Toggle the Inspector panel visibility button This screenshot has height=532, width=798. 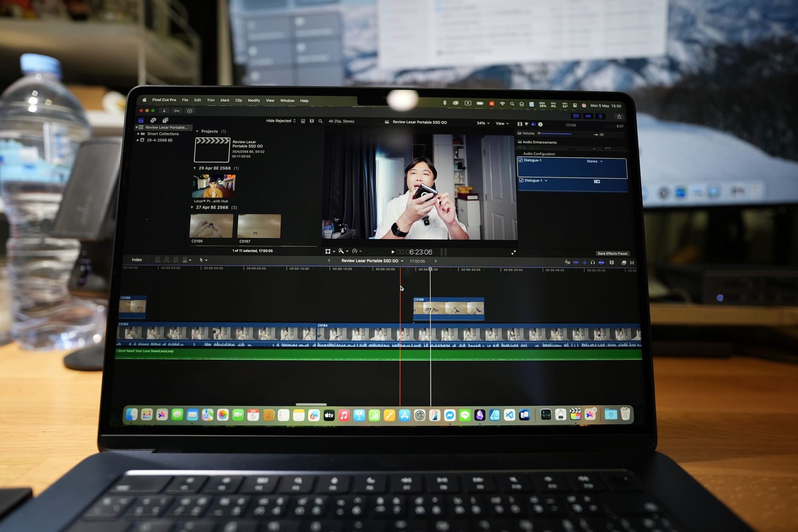coord(600,116)
